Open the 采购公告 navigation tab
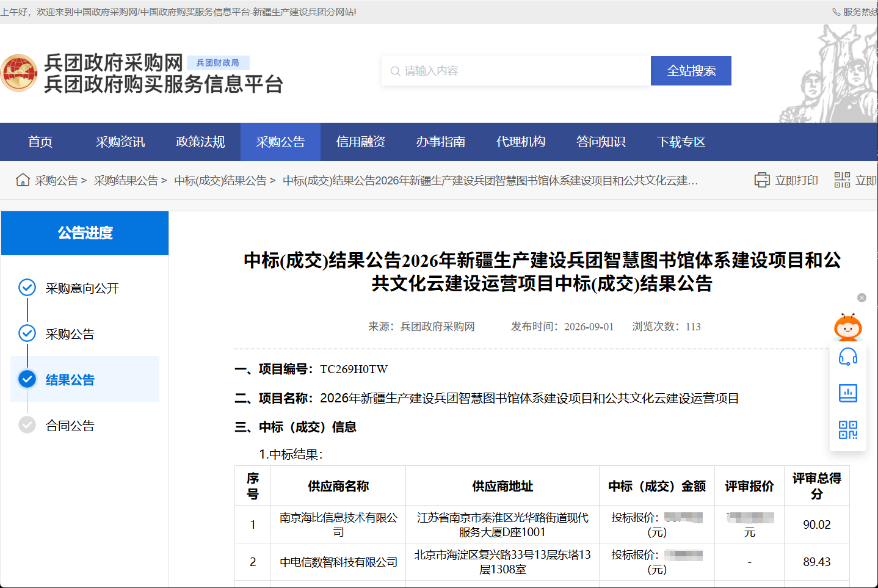Image resolution: width=878 pixels, height=588 pixels. 280,142
